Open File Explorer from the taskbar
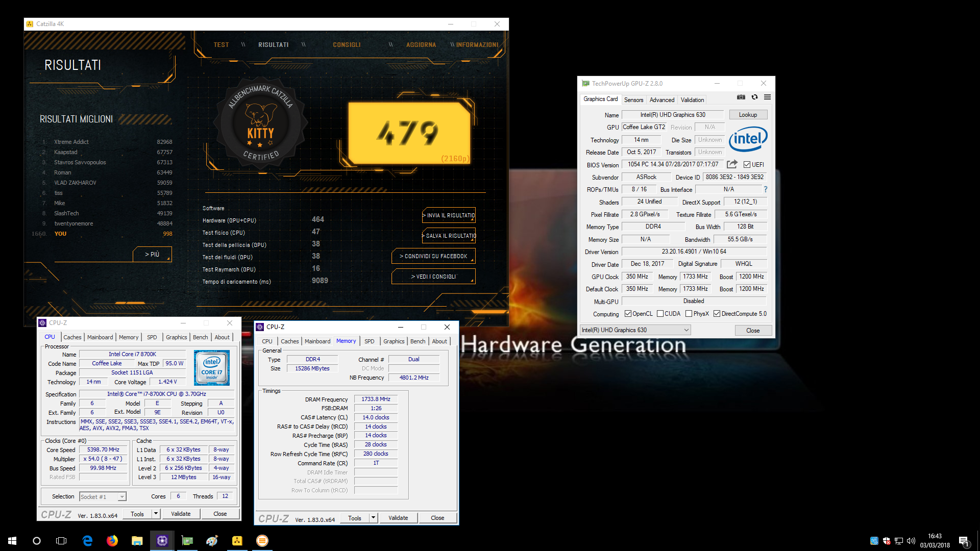Image resolution: width=980 pixels, height=551 pixels. pyautogui.click(x=137, y=541)
